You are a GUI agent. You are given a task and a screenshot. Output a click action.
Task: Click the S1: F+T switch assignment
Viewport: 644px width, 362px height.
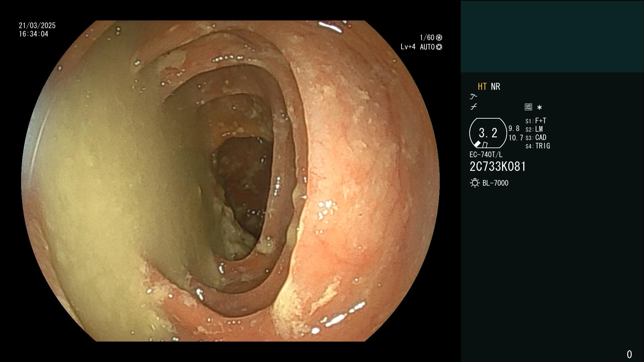[536, 121]
